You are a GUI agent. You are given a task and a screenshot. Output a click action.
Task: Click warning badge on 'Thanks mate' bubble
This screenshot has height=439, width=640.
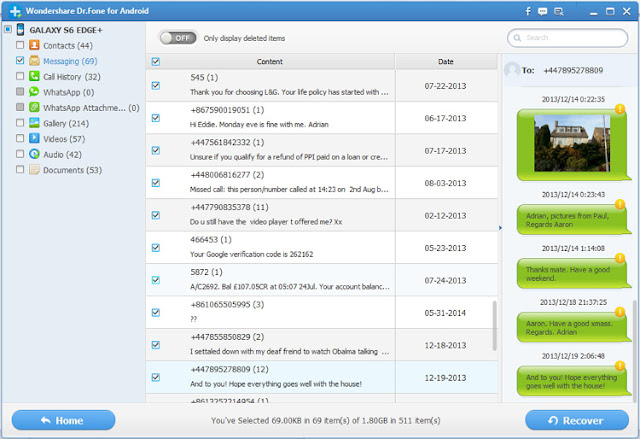[x=620, y=258]
